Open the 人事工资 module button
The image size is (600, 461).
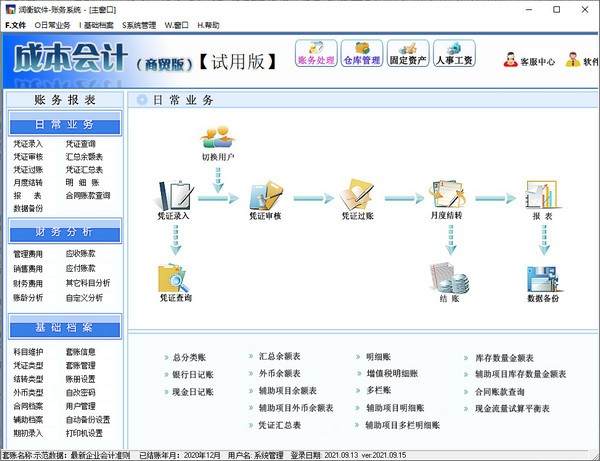455,53
